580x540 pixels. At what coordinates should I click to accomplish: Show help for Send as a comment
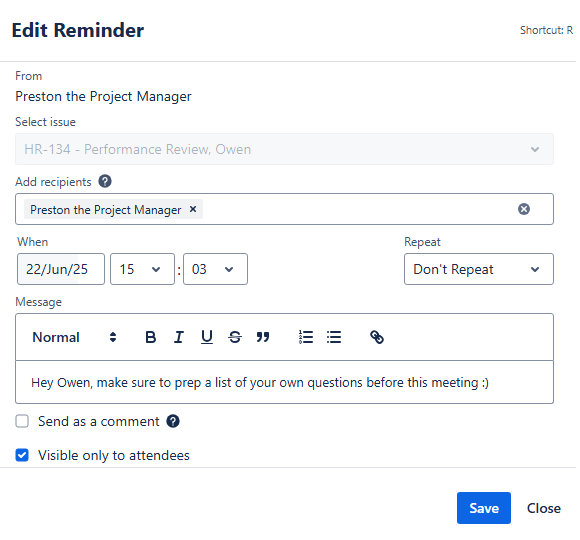pos(173,421)
